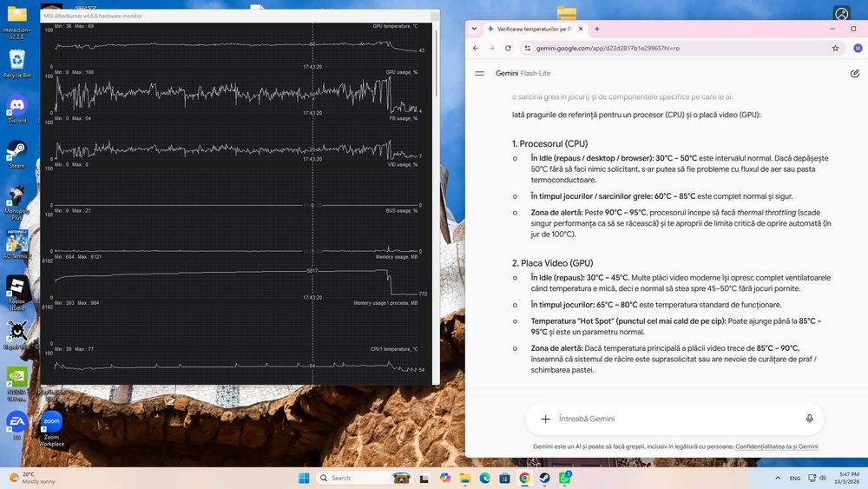
Task: Open Task View from the taskbar
Action: [424, 478]
